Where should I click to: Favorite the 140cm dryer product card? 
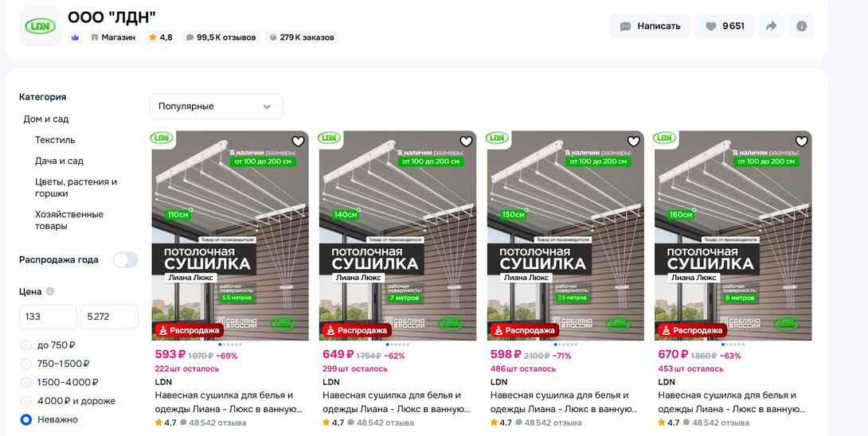point(466,141)
